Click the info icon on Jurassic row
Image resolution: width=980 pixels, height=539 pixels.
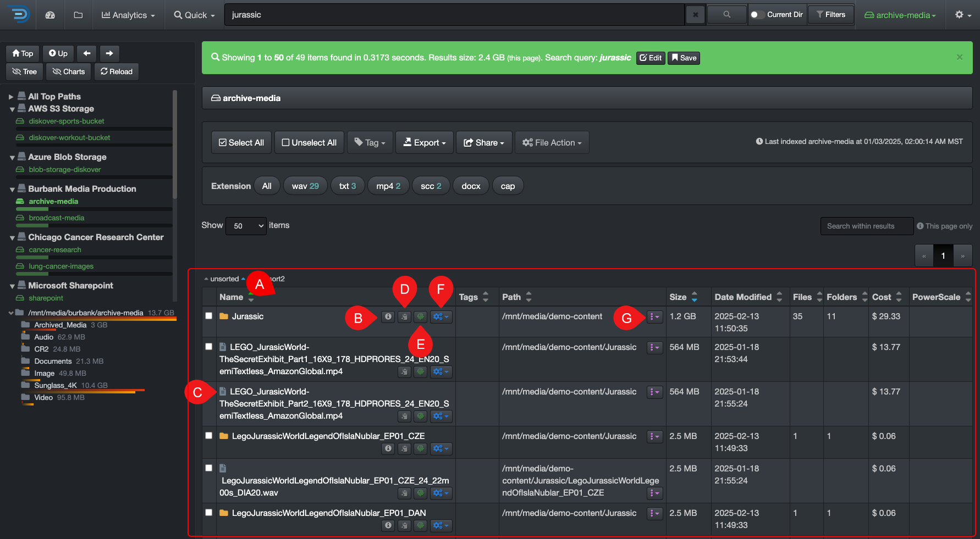pyautogui.click(x=388, y=316)
